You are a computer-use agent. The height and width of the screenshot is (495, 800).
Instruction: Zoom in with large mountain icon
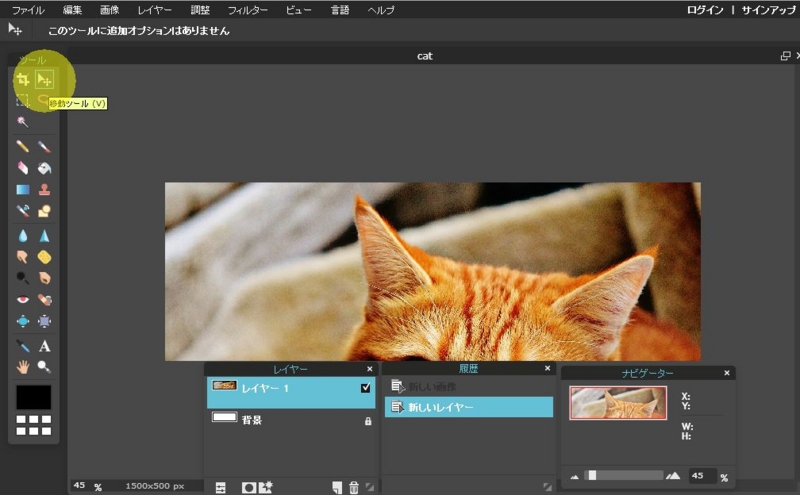coord(673,476)
